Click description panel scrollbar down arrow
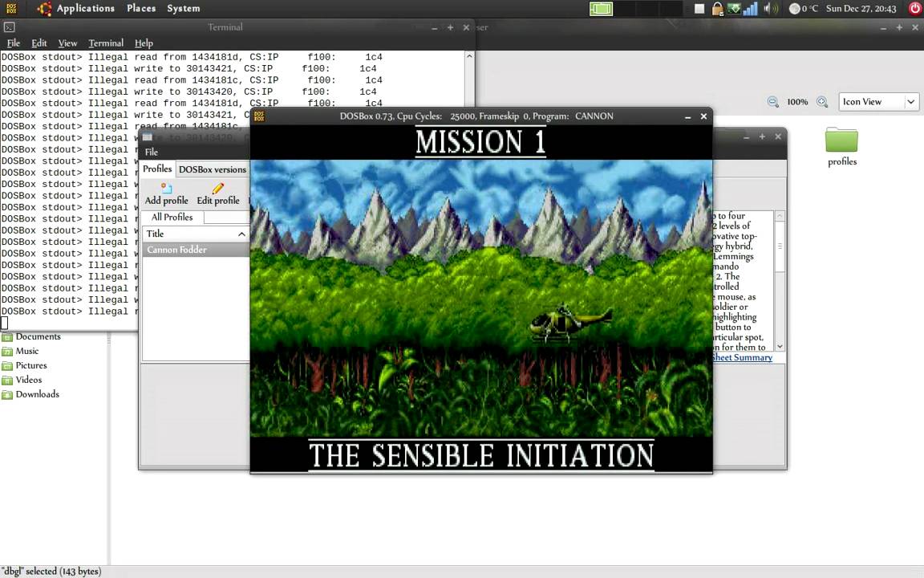Screen dimensions: 924x578 (780, 346)
